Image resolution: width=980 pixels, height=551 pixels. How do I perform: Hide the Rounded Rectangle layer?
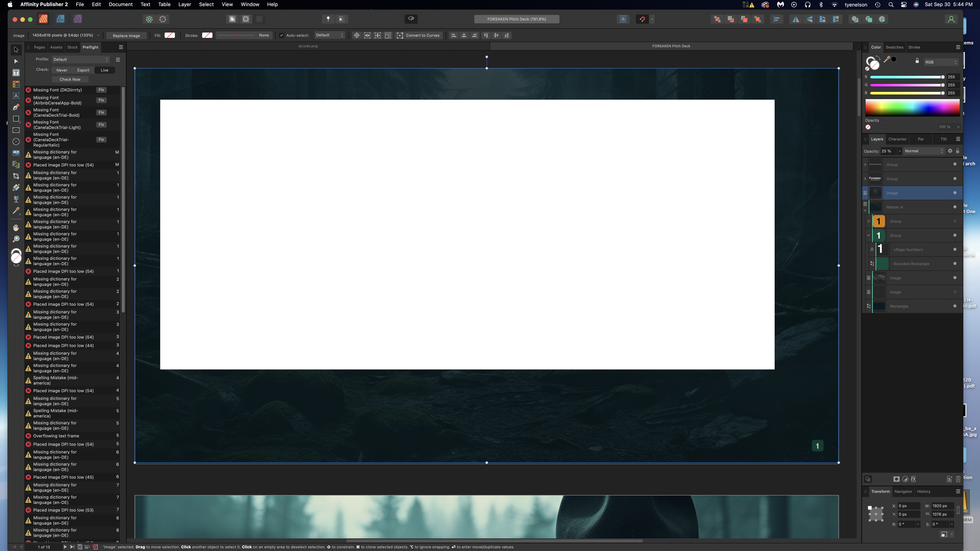pos(955,263)
